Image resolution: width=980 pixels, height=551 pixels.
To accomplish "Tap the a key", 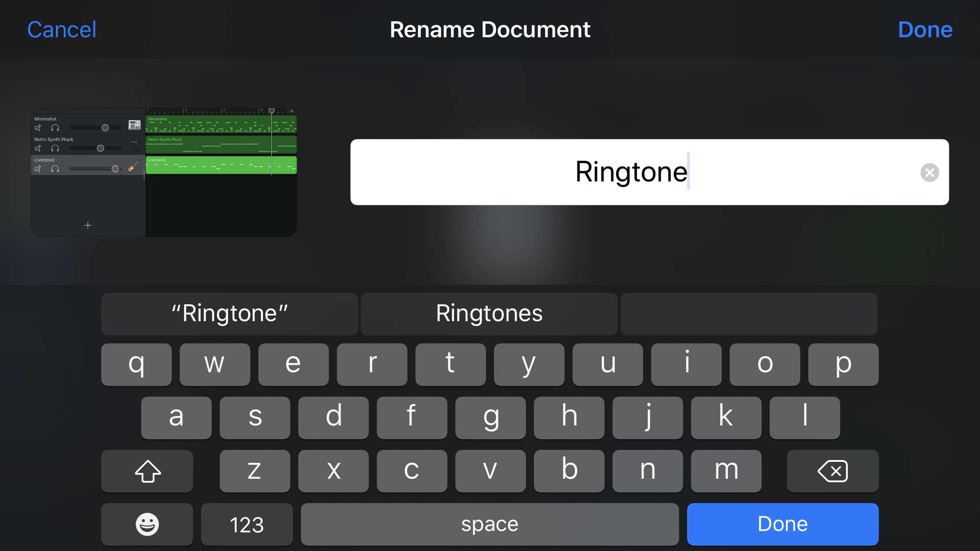I will tap(176, 417).
